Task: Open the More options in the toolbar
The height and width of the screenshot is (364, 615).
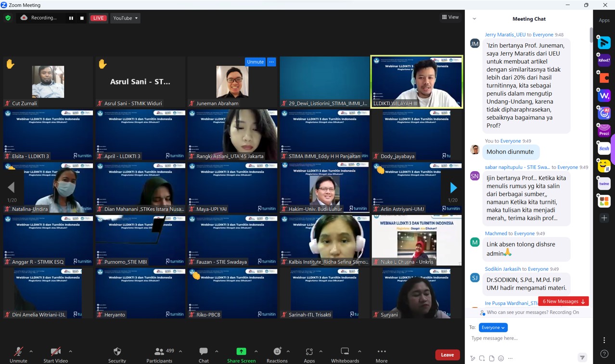Action: [382, 355]
